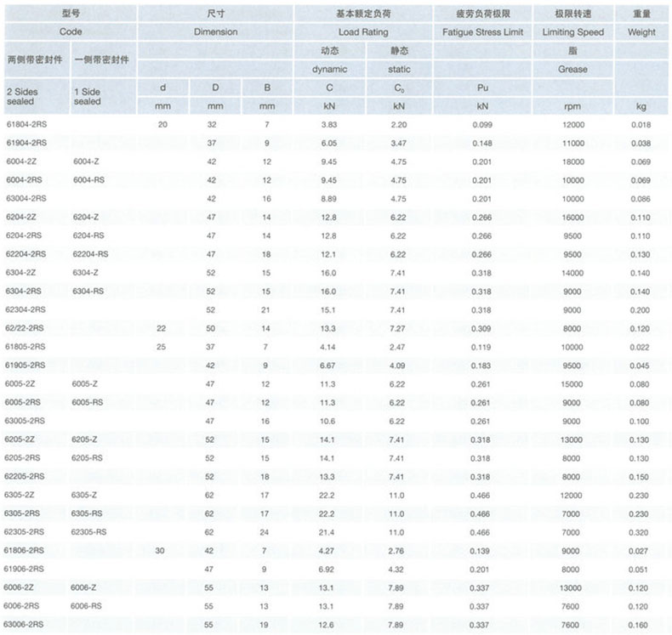Click the Limiting Speed header
The image size is (672, 635).
pyautogui.click(x=572, y=31)
